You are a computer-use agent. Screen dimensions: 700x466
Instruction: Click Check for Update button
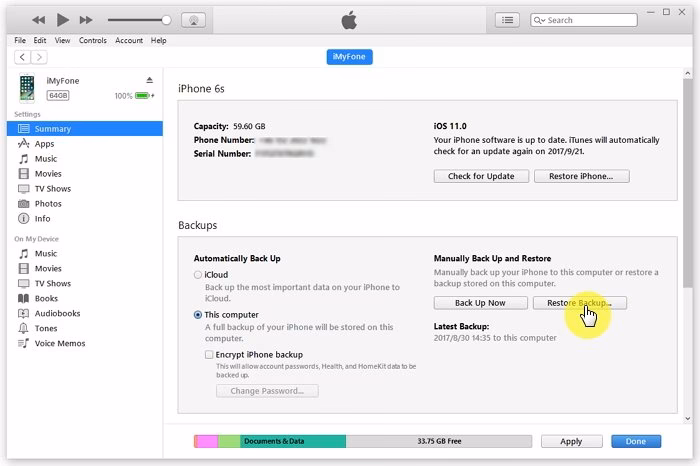coord(480,176)
